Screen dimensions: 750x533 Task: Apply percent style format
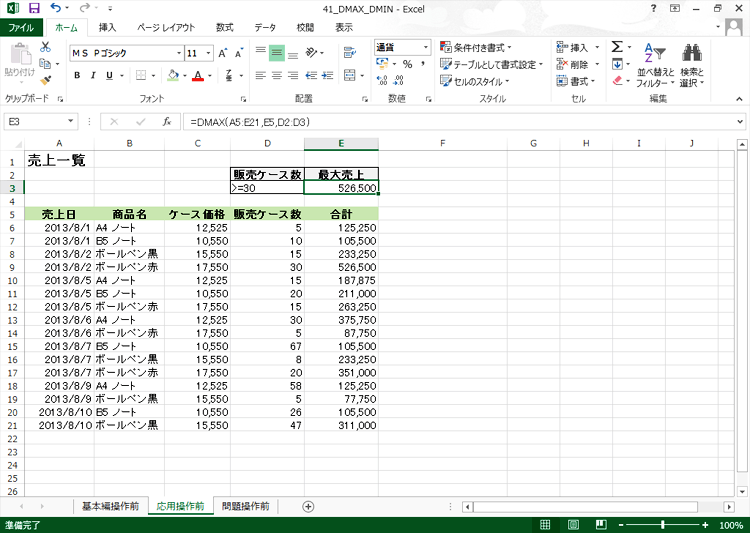coord(408,64)
